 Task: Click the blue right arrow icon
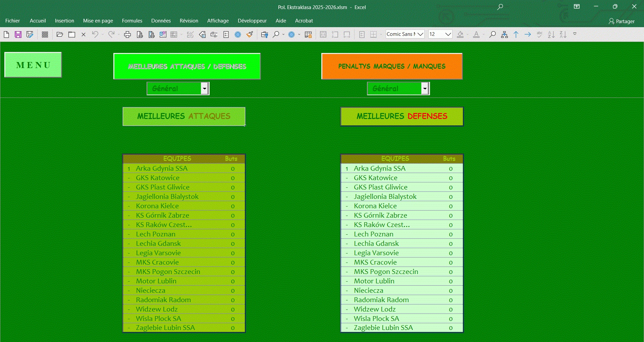(x=528, y=35)
